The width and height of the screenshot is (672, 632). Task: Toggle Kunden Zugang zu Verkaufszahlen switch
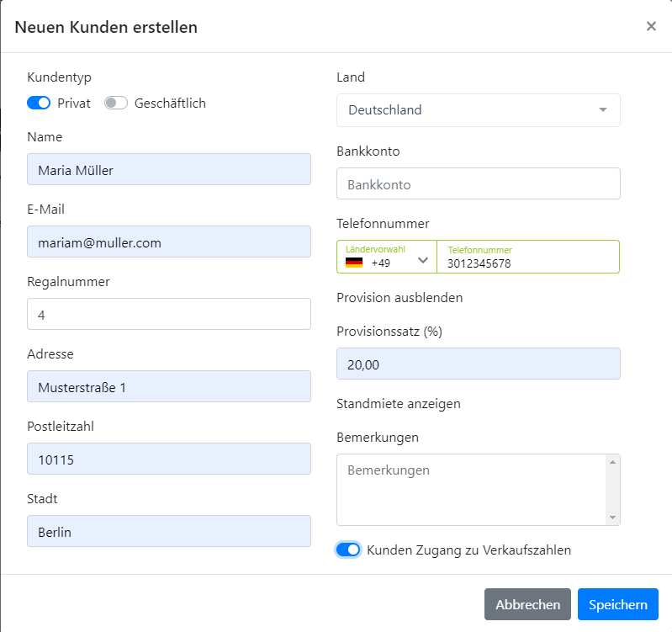[x=348, y=550]
